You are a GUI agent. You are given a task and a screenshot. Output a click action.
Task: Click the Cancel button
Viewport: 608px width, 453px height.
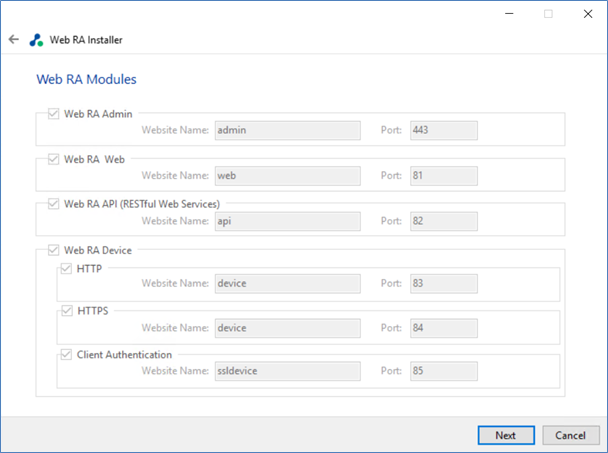[571, 435]
